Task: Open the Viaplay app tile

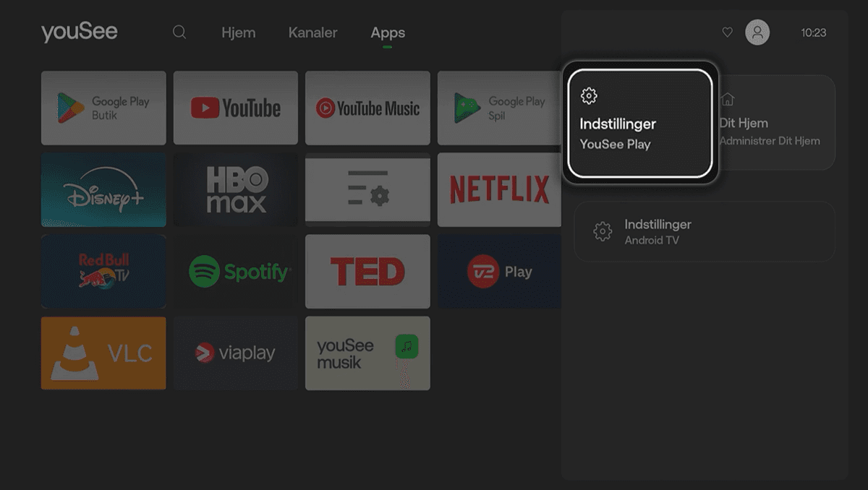Action: point(236,353)
